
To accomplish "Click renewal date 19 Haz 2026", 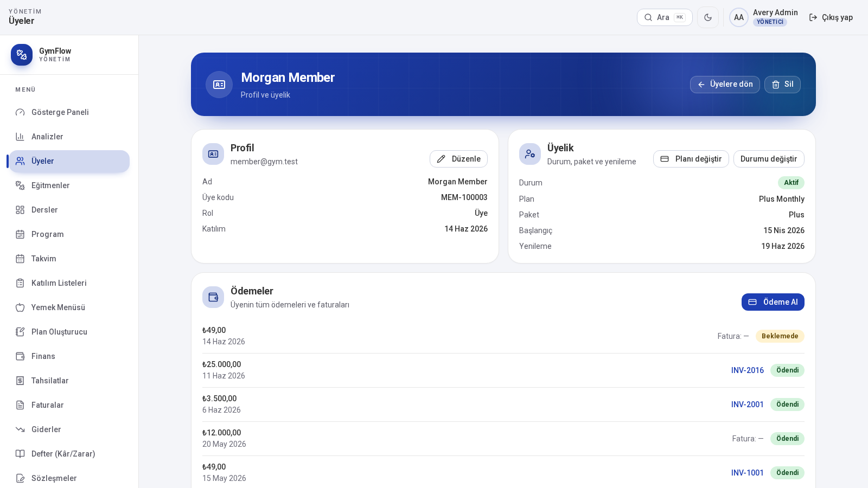I will click(782, 246).
